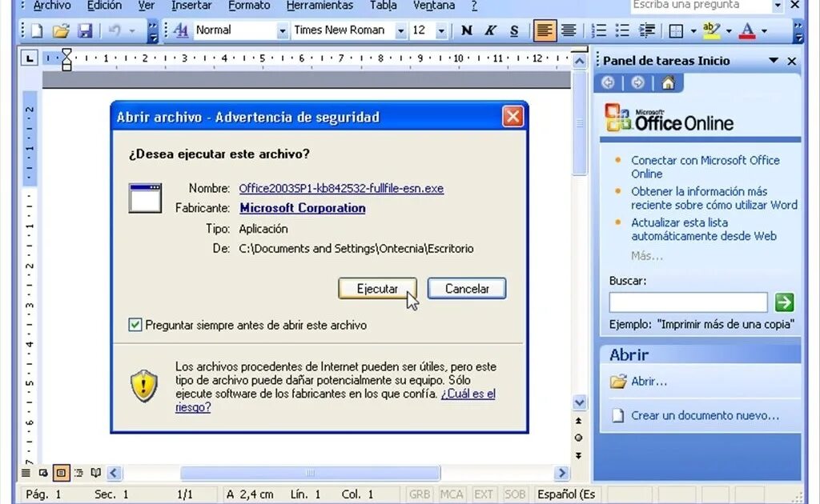Screen dimensions: 820x504
Task: Open the Herramientas menu
Action: coord(320,6)
